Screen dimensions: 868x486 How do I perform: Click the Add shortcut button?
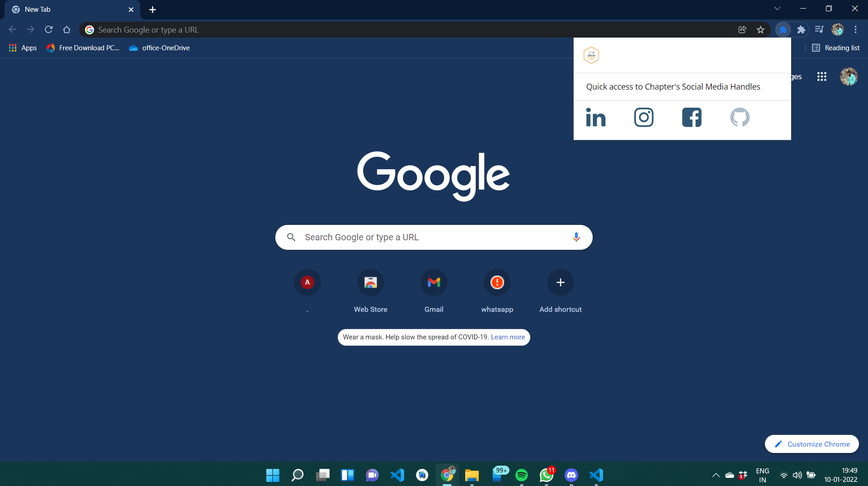point(561,291)
